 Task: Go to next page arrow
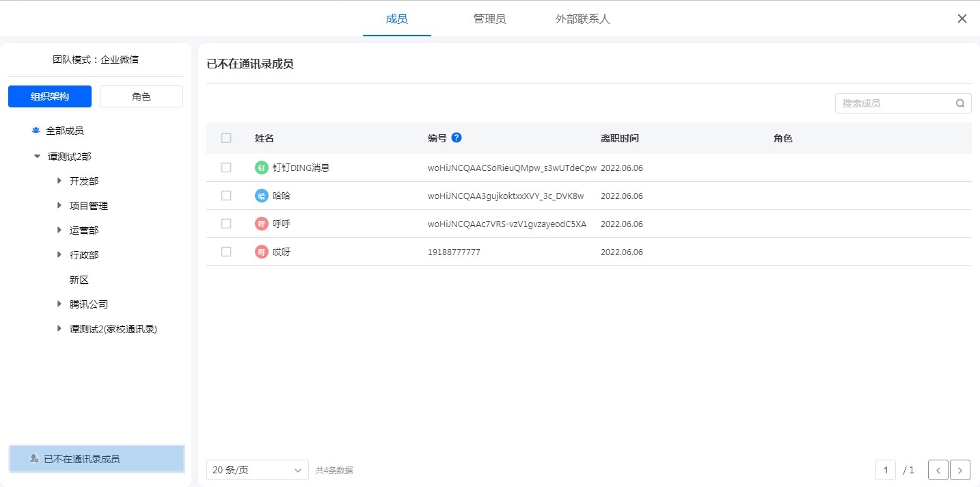click(x=960, y=470)
